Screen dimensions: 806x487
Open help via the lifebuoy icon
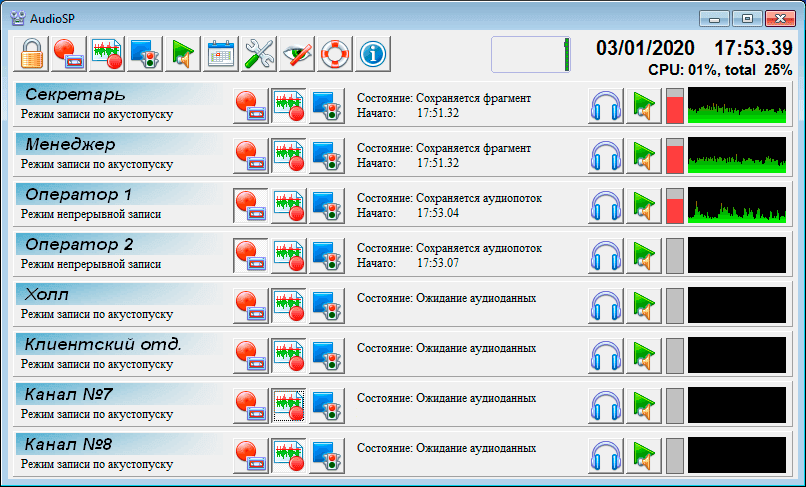point(335,53)
